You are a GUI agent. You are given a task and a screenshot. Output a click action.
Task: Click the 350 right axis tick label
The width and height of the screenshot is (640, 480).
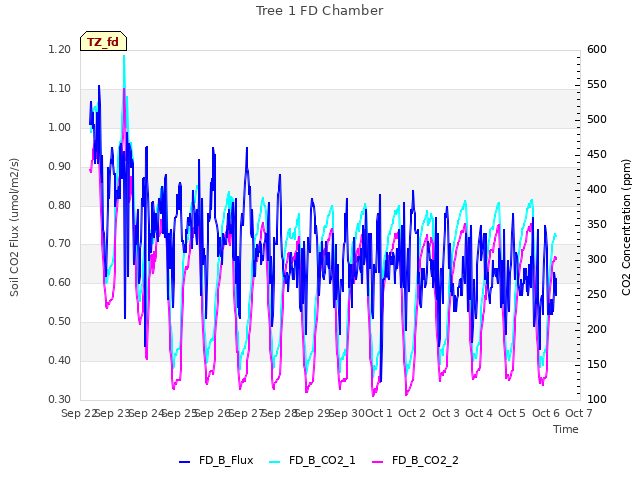tap(597, 224)
